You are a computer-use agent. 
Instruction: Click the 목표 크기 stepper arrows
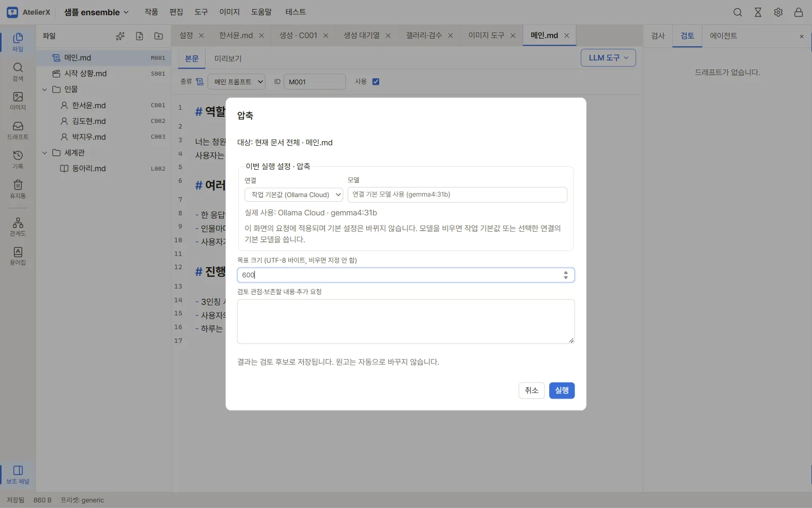tap(565, 275)
